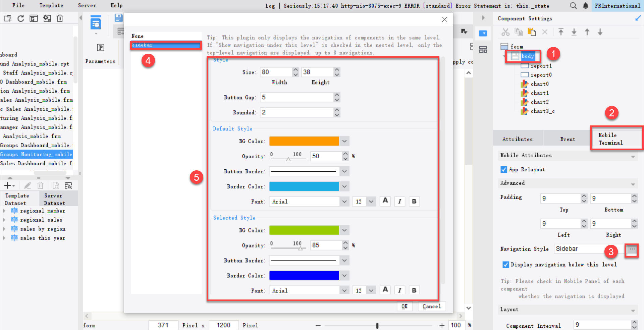Toggle App Relayout checkbox
The height and width of the screenshot is (330, 644).
(504, 169)
